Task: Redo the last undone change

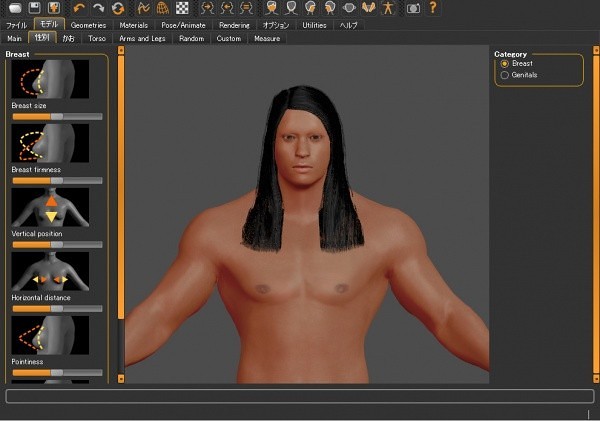Action: (98, 8)
